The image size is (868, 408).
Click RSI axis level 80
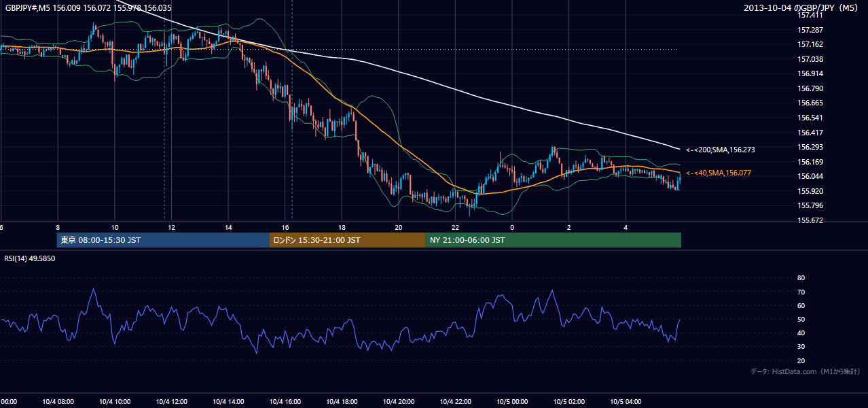(x=801, y=278)
